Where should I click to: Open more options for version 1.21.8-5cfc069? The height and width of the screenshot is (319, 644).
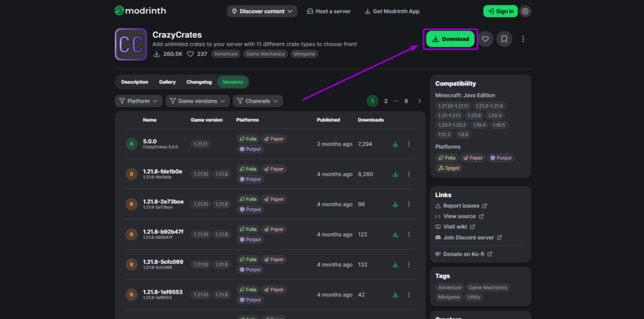tap(409, 265)
